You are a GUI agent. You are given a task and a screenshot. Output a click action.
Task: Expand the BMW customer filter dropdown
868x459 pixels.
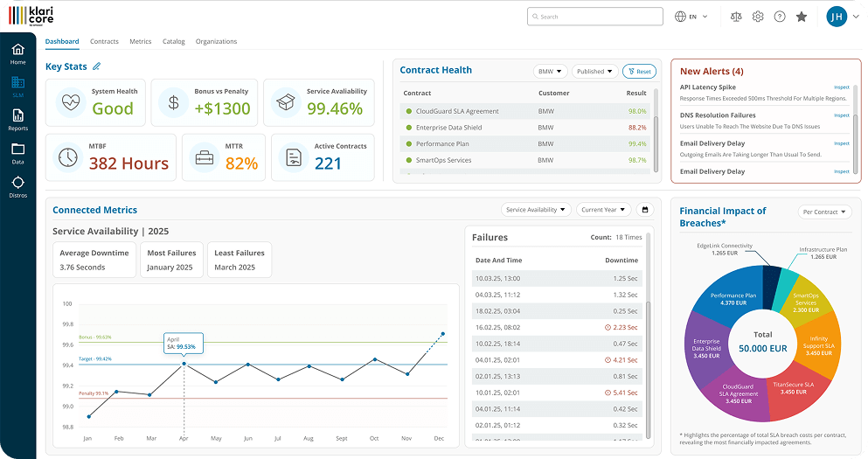coord(551,72)
